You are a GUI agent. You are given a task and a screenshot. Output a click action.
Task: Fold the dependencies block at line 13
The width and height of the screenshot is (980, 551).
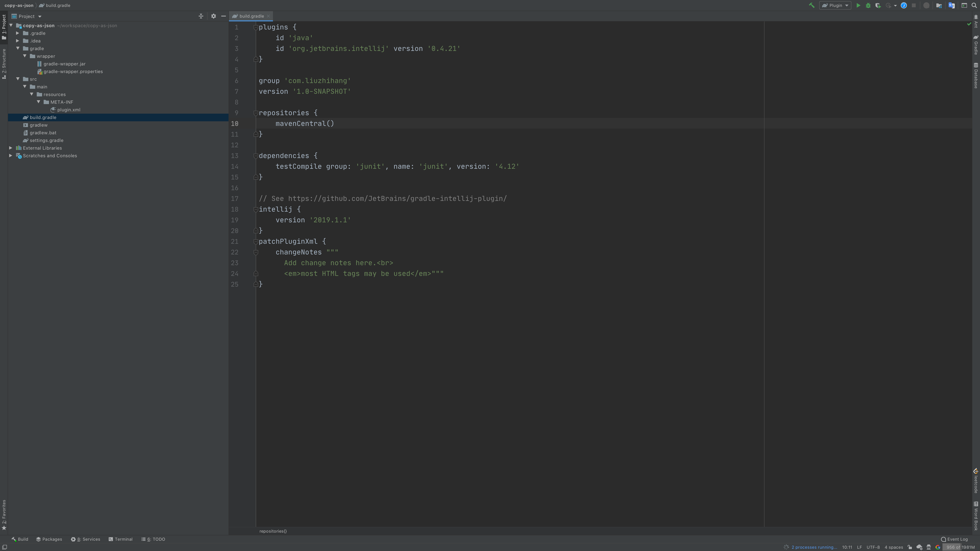click(x=256, y=156)
